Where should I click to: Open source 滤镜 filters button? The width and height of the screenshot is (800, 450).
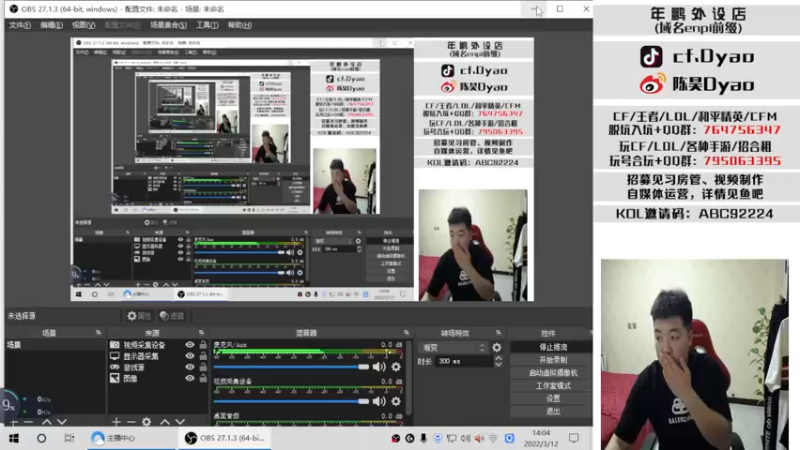[172, 316]
